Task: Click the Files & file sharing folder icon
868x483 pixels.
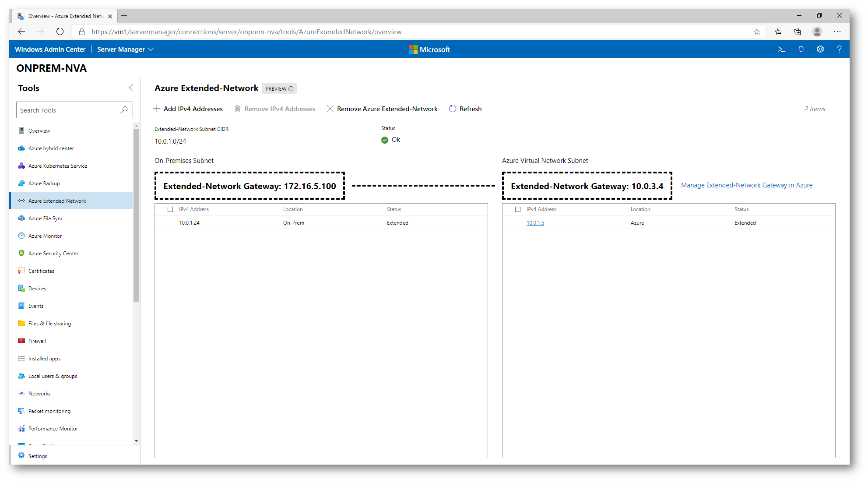Action: [x=21, y=323]
